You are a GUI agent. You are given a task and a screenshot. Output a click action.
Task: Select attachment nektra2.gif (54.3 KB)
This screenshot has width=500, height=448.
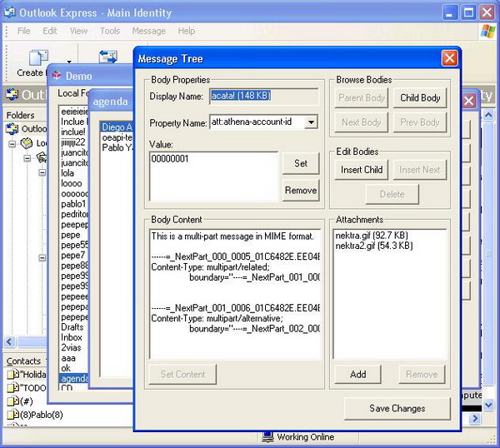[374, 246]
